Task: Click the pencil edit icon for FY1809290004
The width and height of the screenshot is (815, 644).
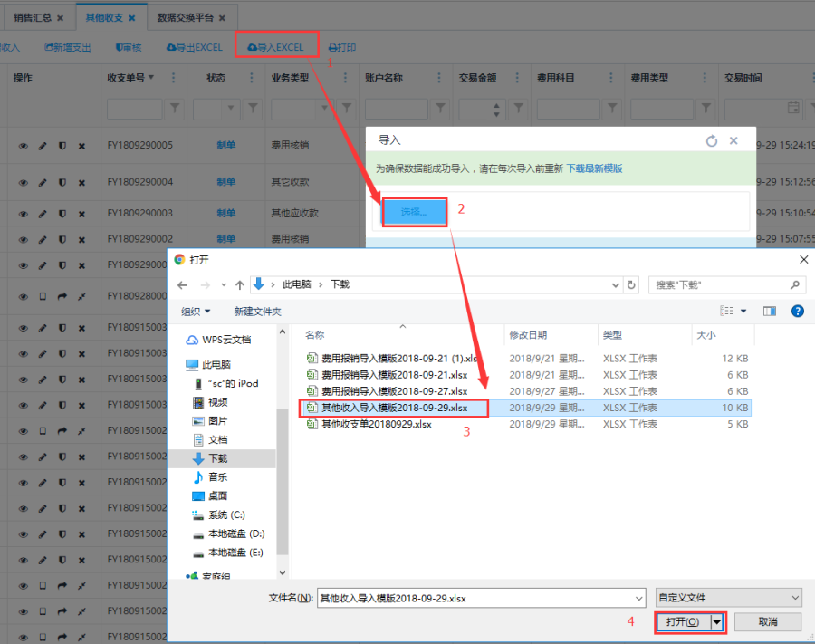Action: (43, 182)
